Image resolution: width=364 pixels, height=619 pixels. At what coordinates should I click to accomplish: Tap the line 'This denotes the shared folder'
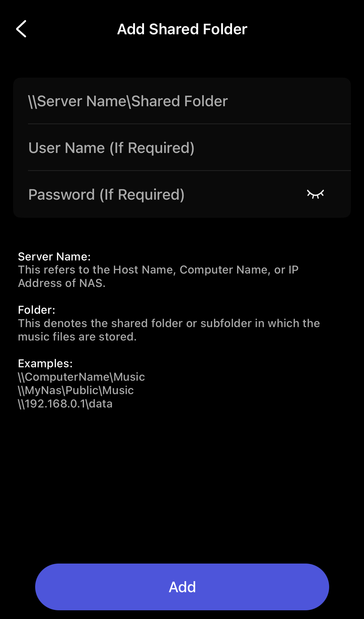[x=169, y=323]
